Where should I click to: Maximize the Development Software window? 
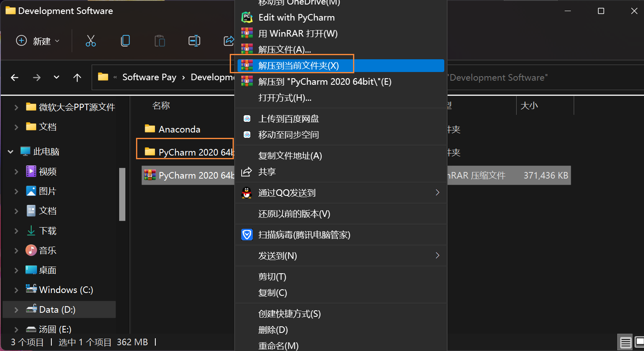pyautogui.click(x=601, y=11)
